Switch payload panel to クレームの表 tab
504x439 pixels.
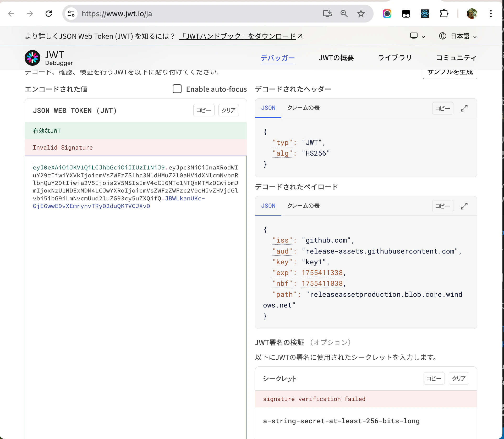click(x=304, y=206)
